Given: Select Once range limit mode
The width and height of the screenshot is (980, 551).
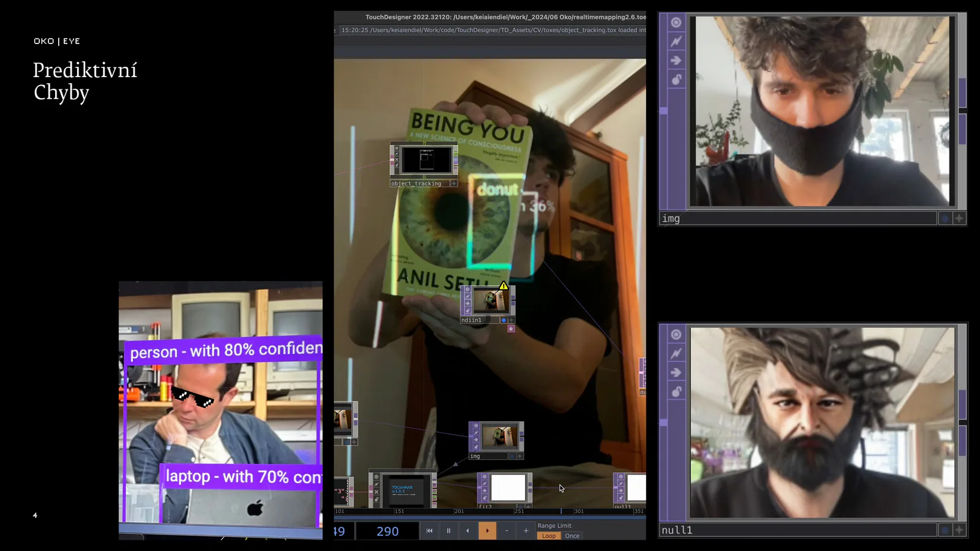Looking at the screenshot, I should 572,536.
